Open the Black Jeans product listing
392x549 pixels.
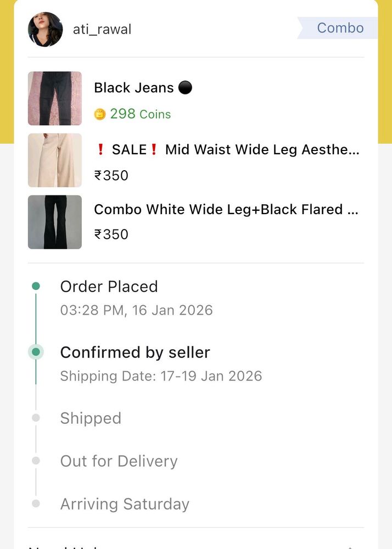click(x=54, y=99)
